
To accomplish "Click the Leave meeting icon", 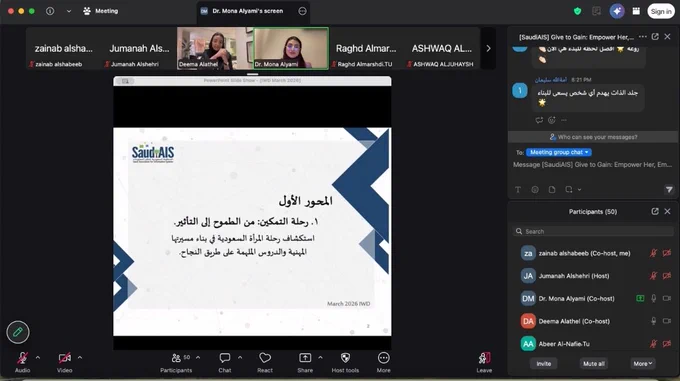I will click(484, 358).
